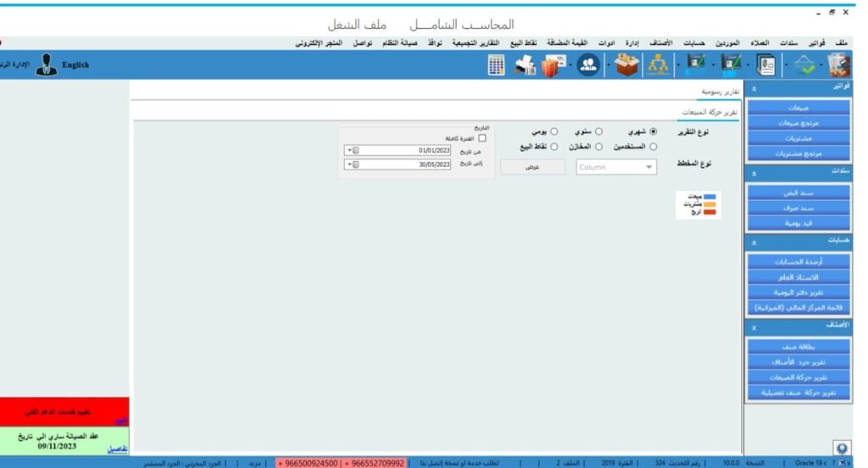Click the orange gift box toolbar icon
Viewport: 868px width, 468px height.
[553, 65]
